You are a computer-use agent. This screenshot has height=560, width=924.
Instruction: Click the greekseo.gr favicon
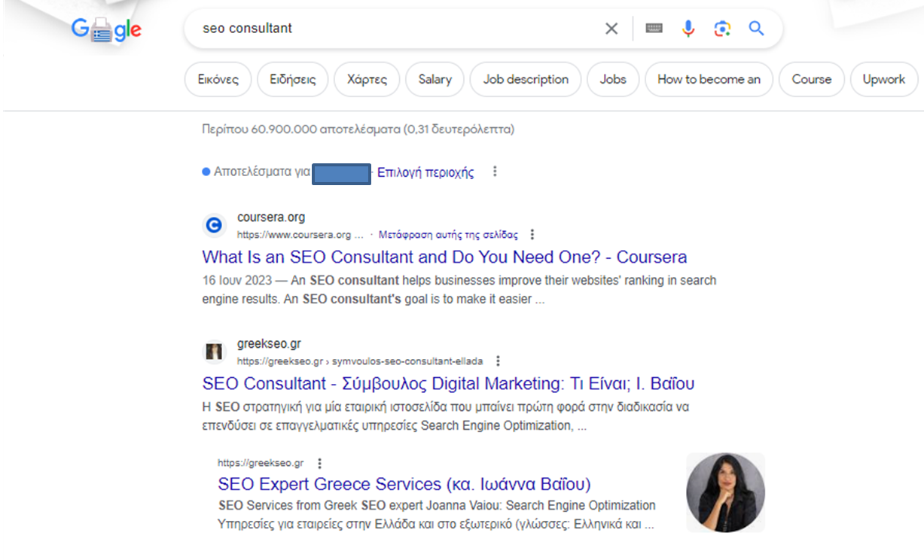click(214, 352)
